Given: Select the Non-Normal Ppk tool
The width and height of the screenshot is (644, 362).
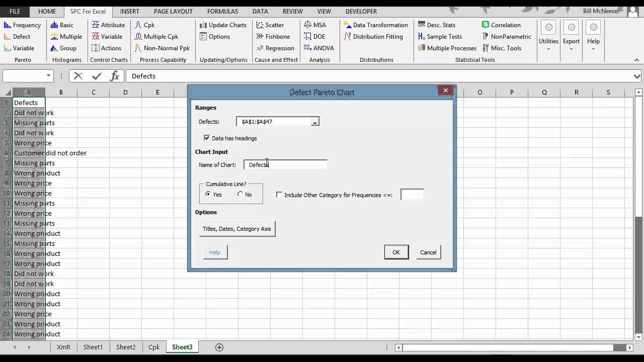Looking at the screenshot, I should (x=162, y=48).
